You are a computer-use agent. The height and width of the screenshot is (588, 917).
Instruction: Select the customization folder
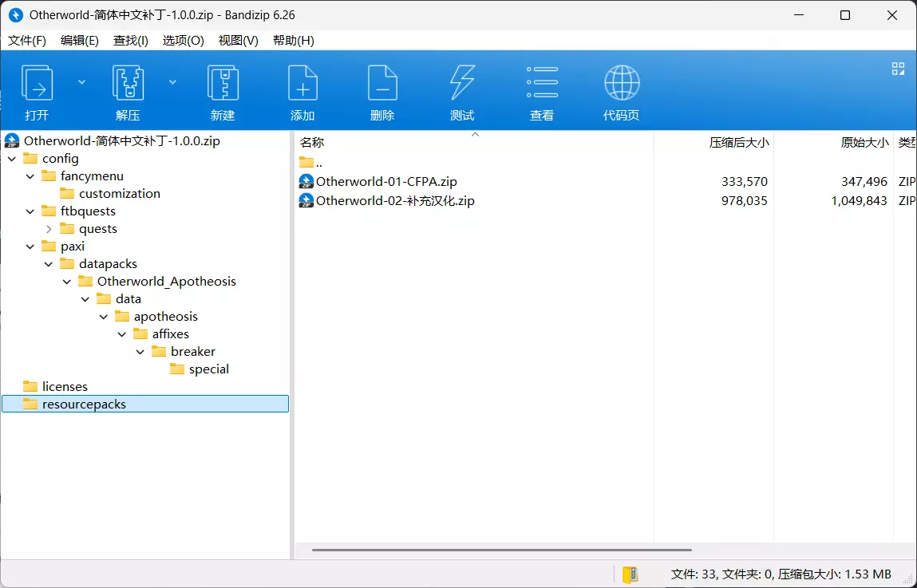[119, 193]
